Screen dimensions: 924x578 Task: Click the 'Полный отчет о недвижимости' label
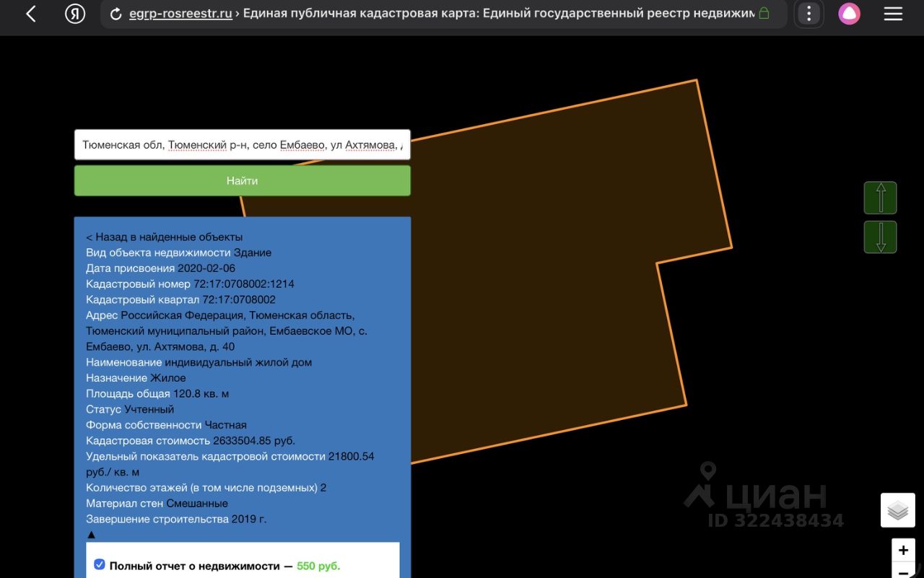point(195,566)
